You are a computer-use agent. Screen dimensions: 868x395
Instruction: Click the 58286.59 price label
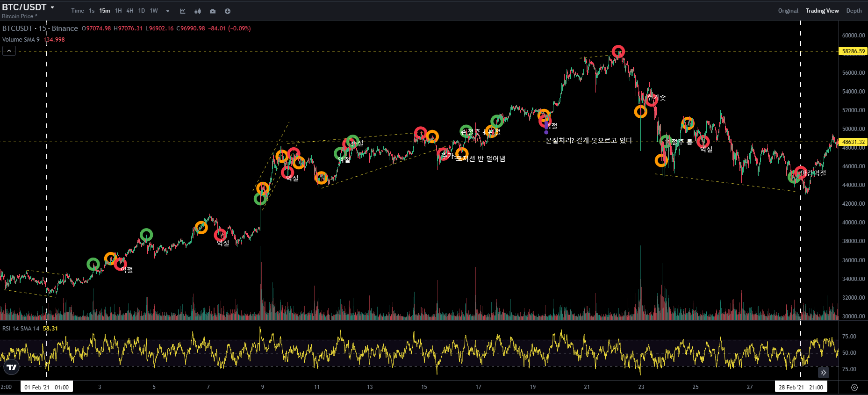click(x=854, y=51)
